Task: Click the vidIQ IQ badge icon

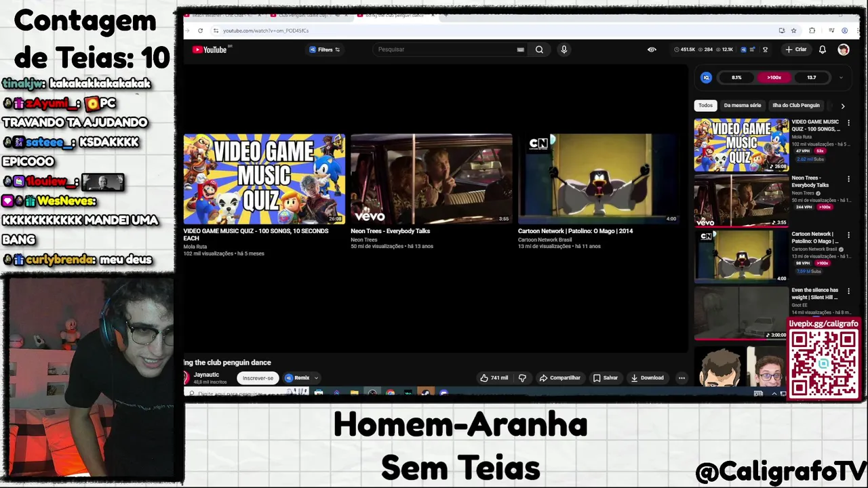Action: tap(706, 77)
